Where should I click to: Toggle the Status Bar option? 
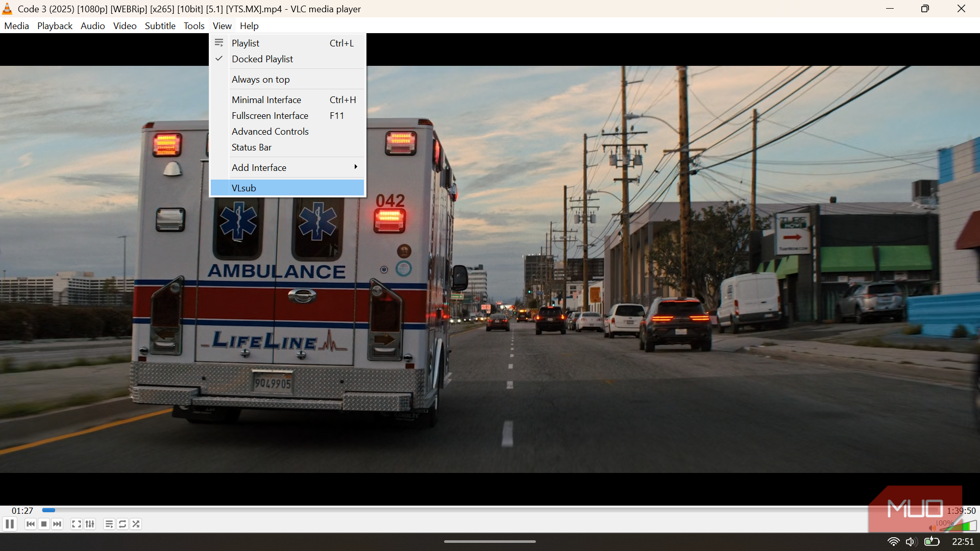[x=287, y=147]
